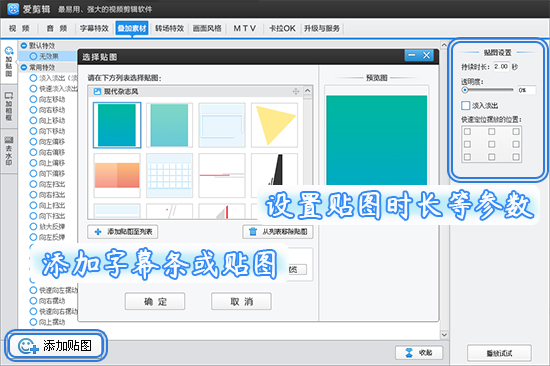Image resolution: width=550 pixels, height=366 pixels.
Task: Click the hourglass icon button at bottom
Action: [x=409, y=353]
